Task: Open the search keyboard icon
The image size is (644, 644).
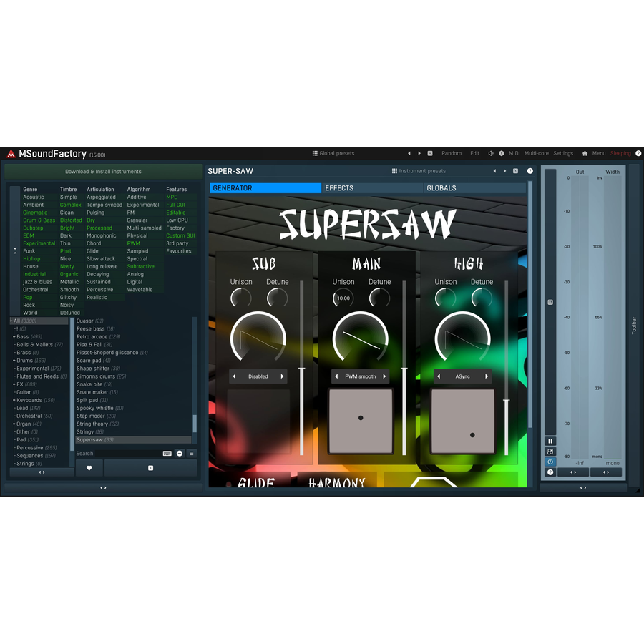Action: [167, 454]
